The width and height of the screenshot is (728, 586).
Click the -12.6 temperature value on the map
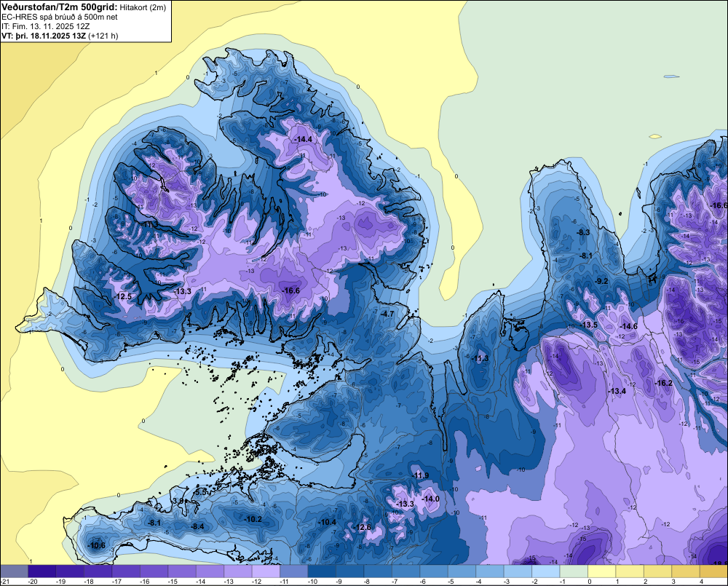(x=362, y=527)
